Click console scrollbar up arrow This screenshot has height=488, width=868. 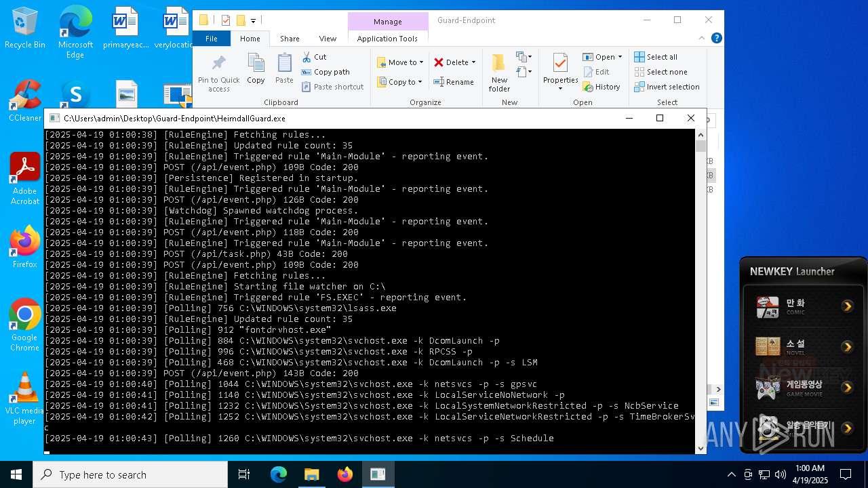tap(701, 134)
